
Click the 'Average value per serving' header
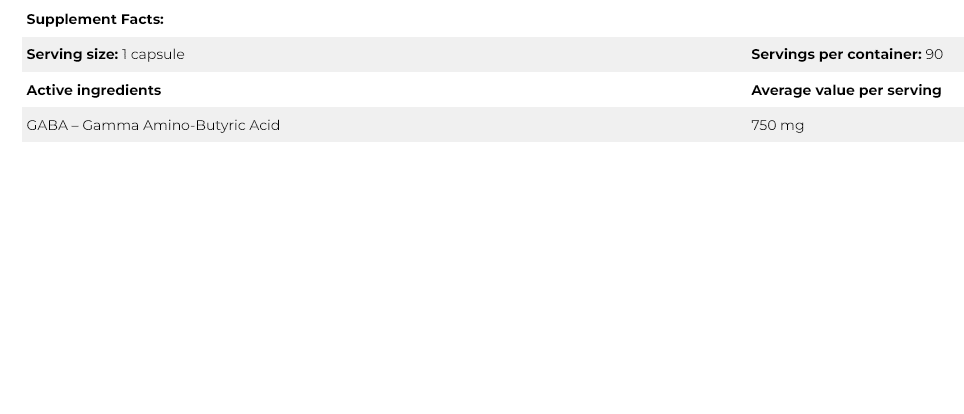tap(846, 90)
